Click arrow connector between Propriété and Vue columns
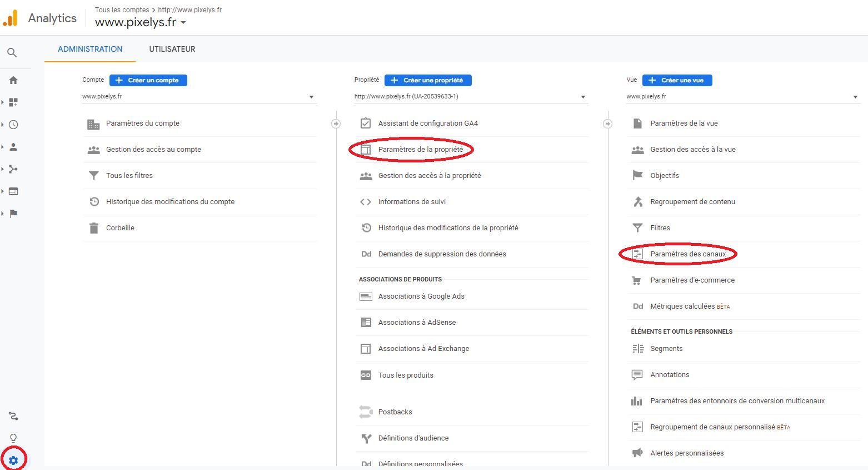Screen dimensions: 868x470 click(607, 123)
